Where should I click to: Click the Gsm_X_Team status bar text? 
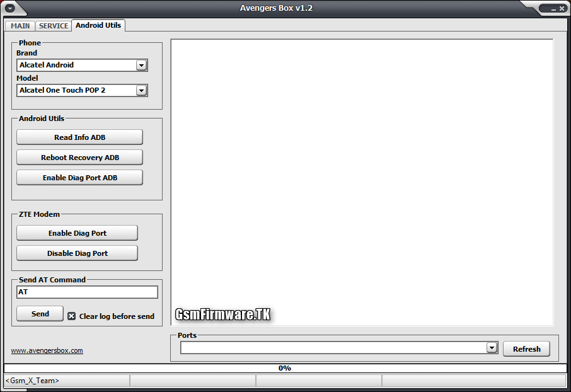click(32, 381)
